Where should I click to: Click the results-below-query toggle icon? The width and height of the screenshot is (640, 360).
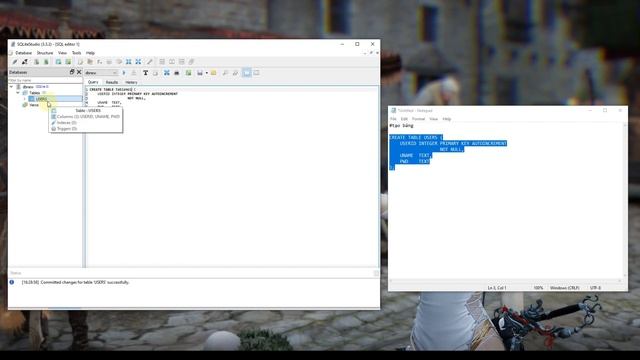tap(256, 73)
